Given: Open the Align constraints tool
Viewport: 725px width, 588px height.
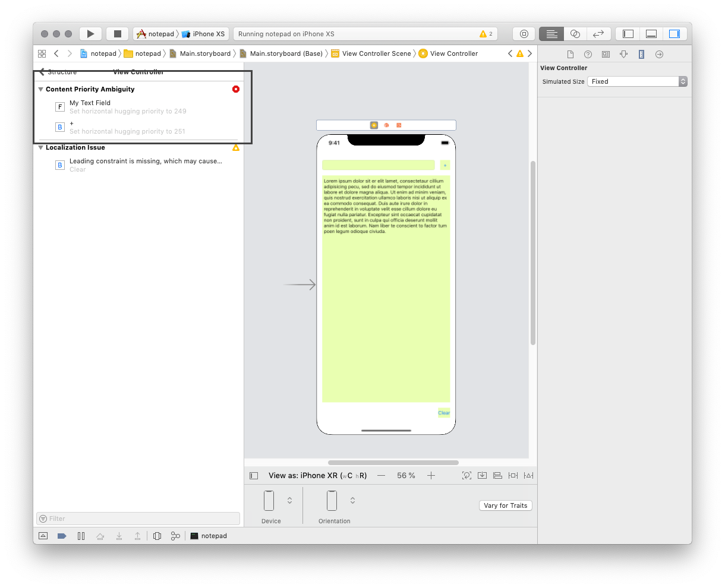Looking at the screenshot, I should (497, 475).
